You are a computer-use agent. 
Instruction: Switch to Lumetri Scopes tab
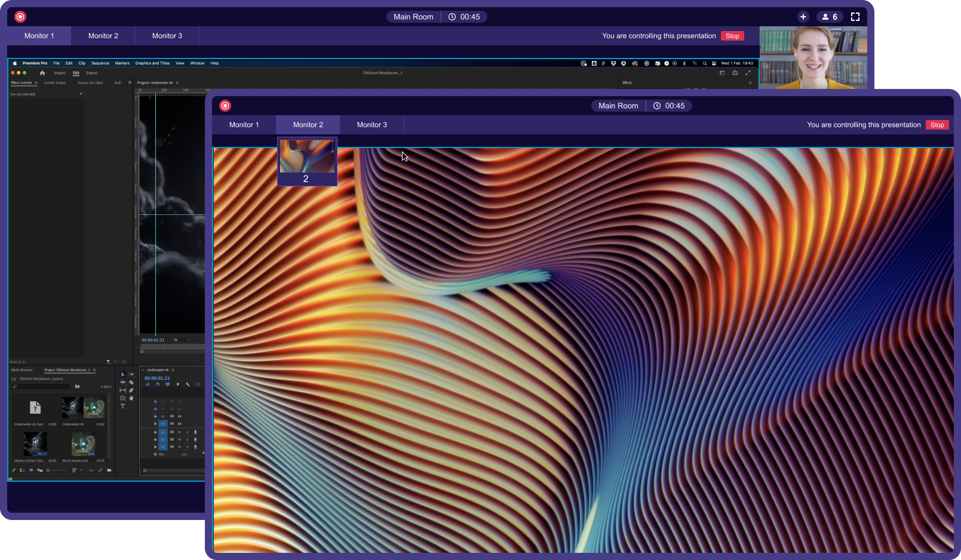pyautogui.click(x=55, y=83)
